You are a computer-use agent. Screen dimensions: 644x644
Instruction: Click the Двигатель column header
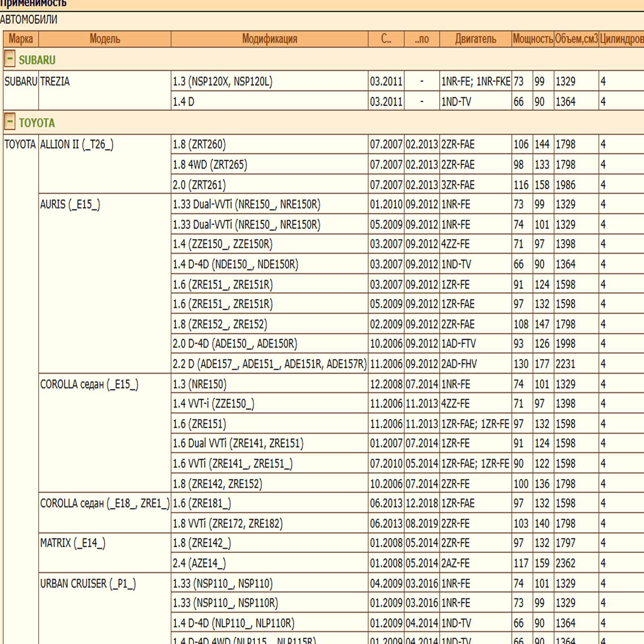click(475, 39)
